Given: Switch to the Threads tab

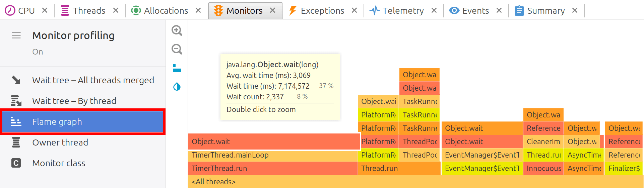Looking at the screenshot, I should tap(89, 11).
